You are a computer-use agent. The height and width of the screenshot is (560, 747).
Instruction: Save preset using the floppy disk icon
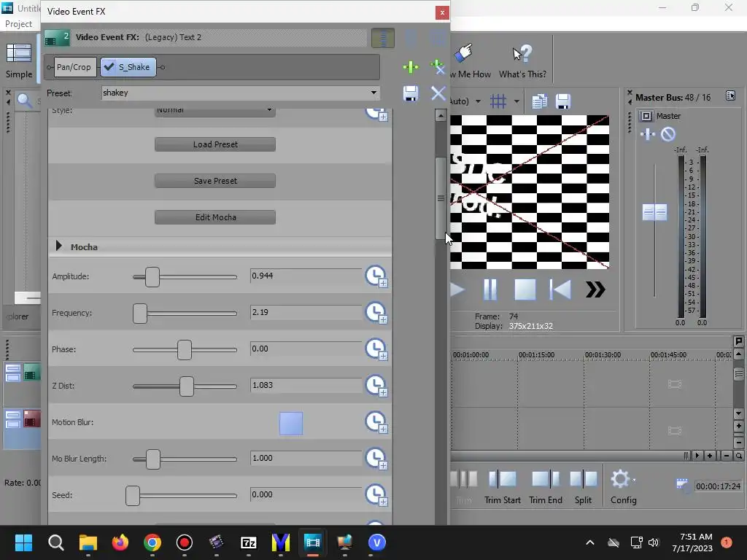(410, 93)
